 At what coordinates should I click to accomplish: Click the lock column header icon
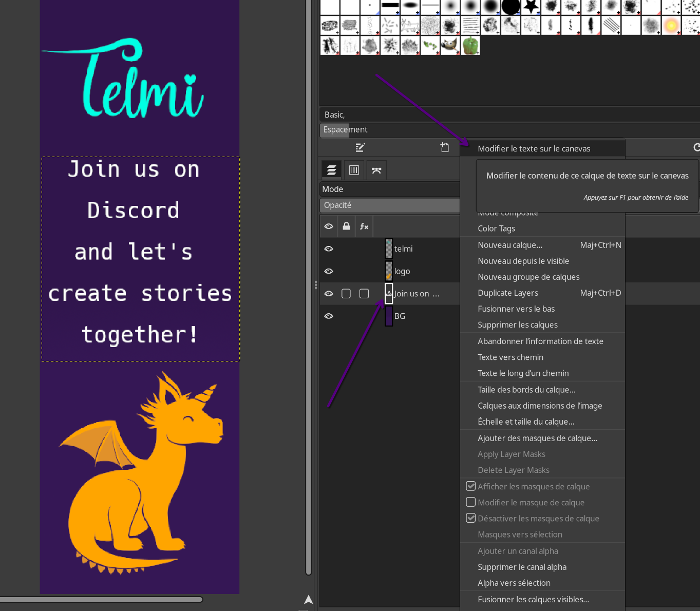(x=347, y=226)
